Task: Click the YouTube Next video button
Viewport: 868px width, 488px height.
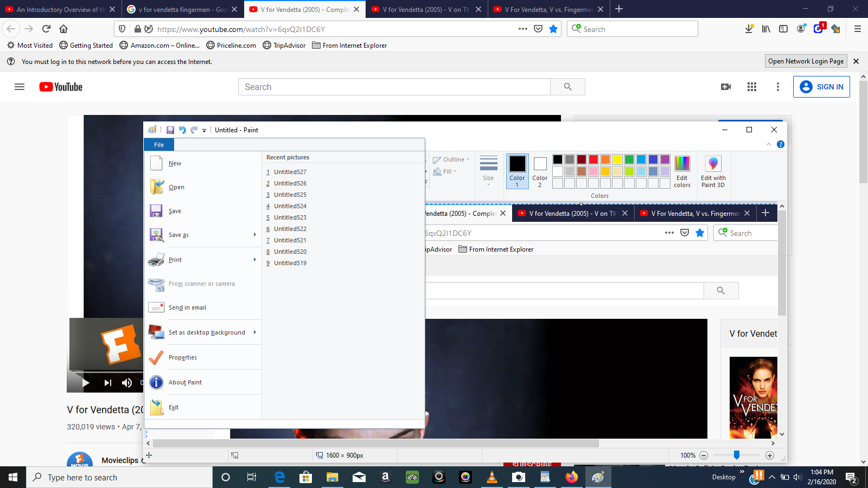Action: [107, 383]
